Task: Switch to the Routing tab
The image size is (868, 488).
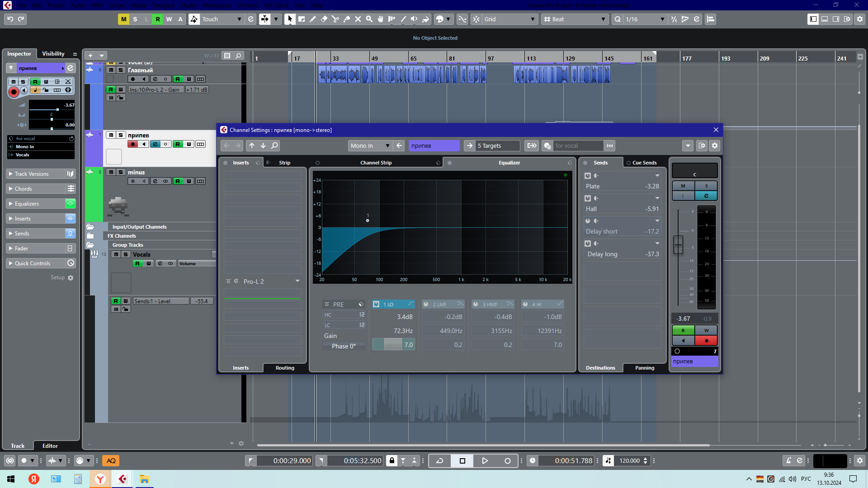Action: pyautogui.click(x=285, y=368)
